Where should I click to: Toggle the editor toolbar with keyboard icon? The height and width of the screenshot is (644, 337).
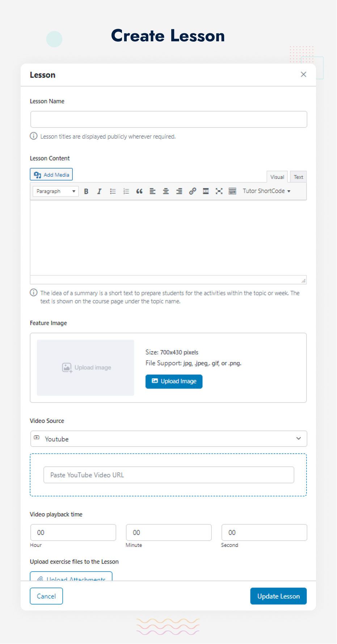coord(232,191)
